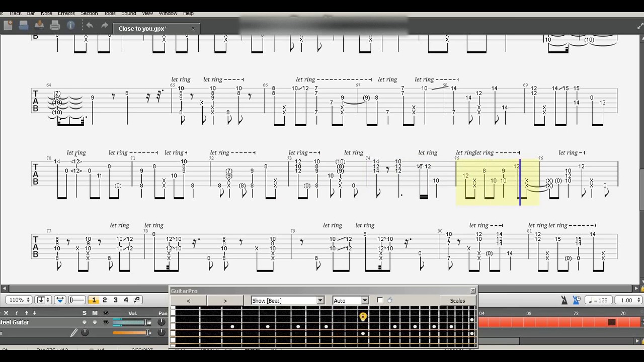Click the S solo column header

click(85, 313)
